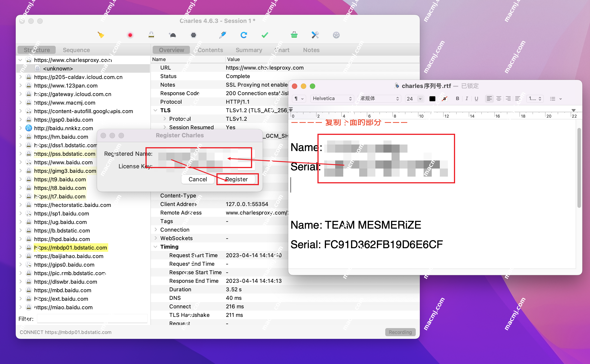Click the broom clear session icon

[101, 35]
